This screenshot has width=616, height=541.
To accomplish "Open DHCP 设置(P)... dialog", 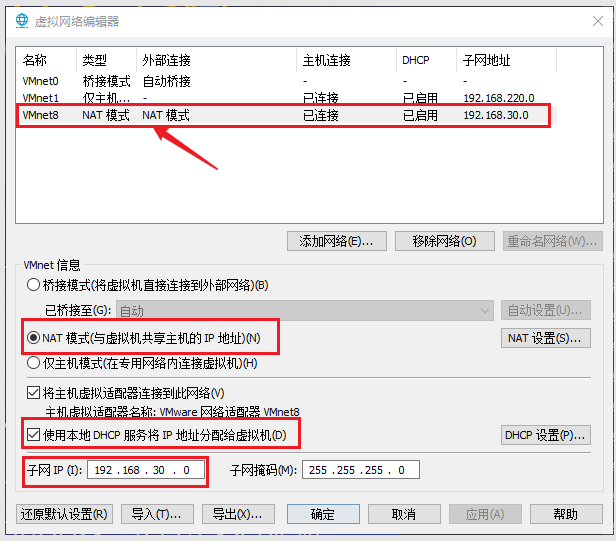I will [x=546, y=435].
